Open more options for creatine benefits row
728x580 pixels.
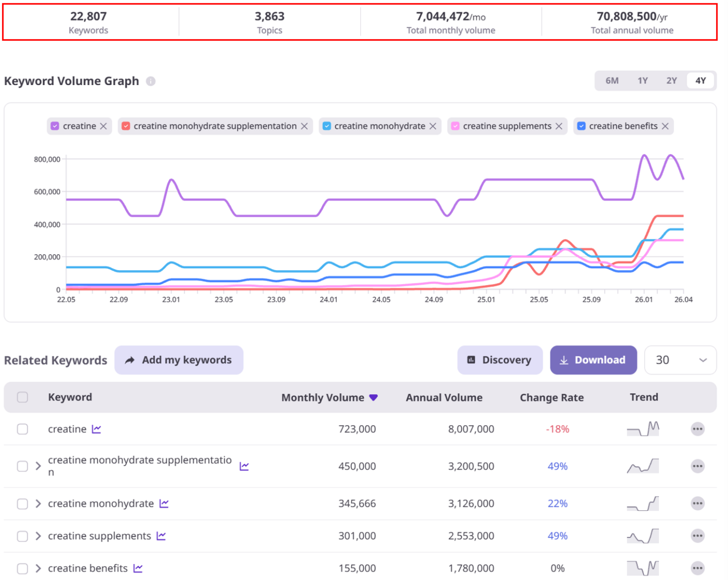point(697,568)
